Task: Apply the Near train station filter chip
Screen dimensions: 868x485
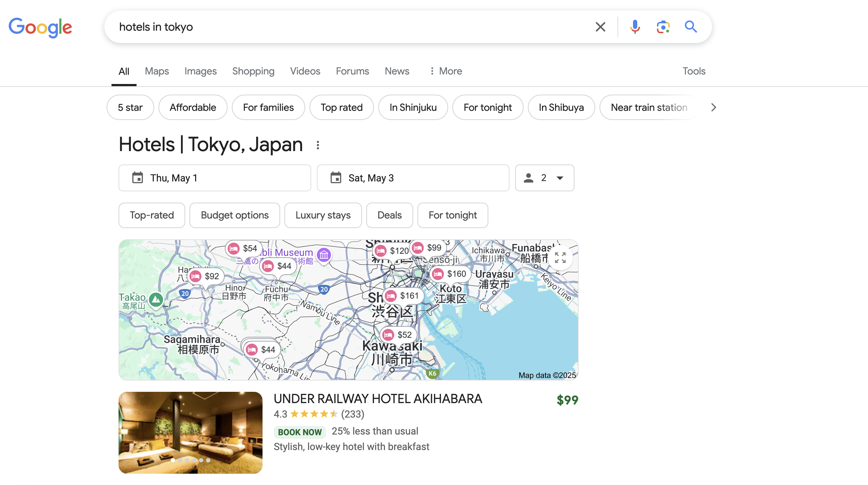Action: click(649, 107)
